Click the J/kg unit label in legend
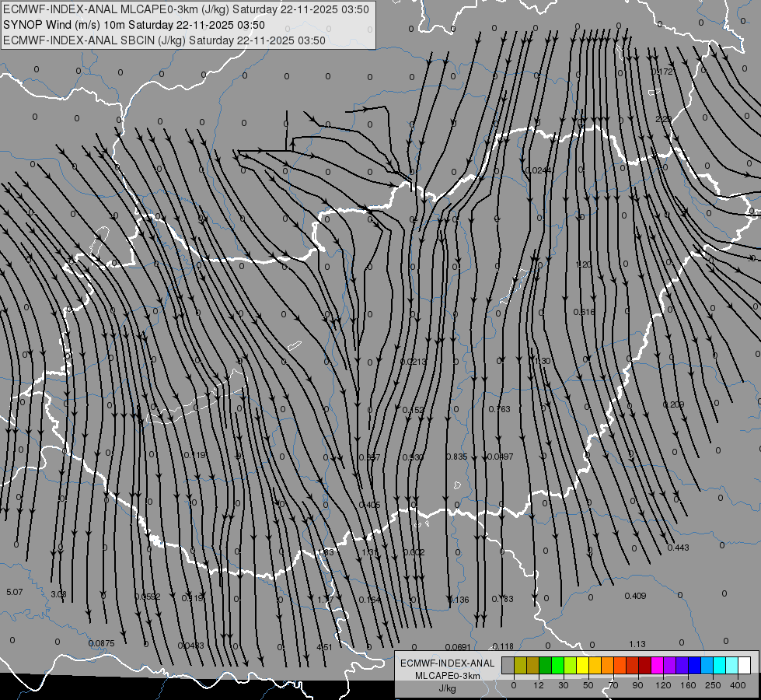The height and width of the screenshot is (700, 761). tap(448, 688)
